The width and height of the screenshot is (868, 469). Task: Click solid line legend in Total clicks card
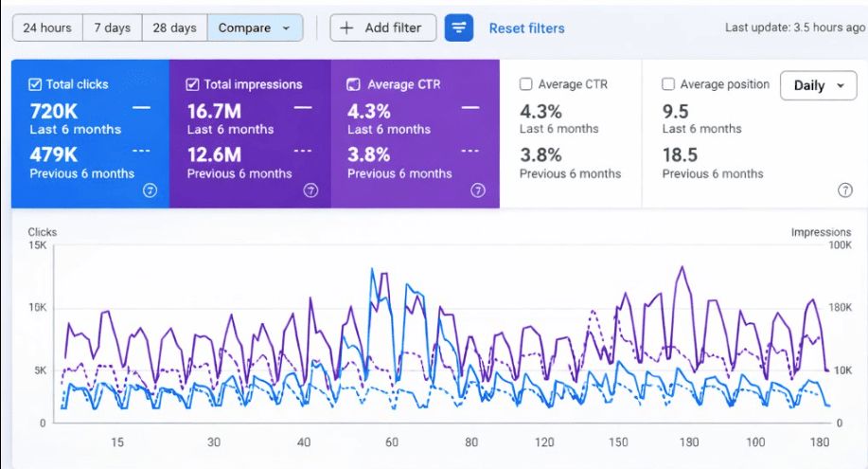[141, 108]
